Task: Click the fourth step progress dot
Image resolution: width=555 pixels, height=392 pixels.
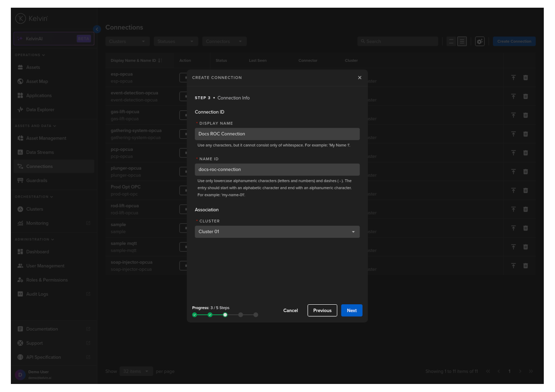Action: point(240,315)
